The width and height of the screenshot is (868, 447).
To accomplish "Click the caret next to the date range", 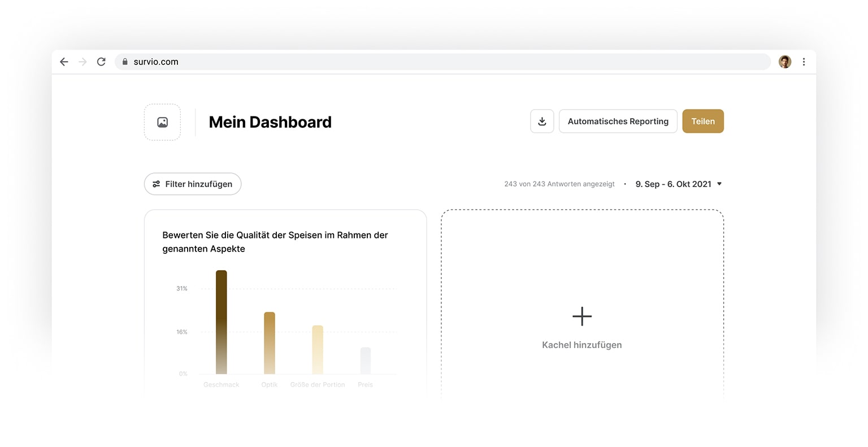I will [719, 184].
